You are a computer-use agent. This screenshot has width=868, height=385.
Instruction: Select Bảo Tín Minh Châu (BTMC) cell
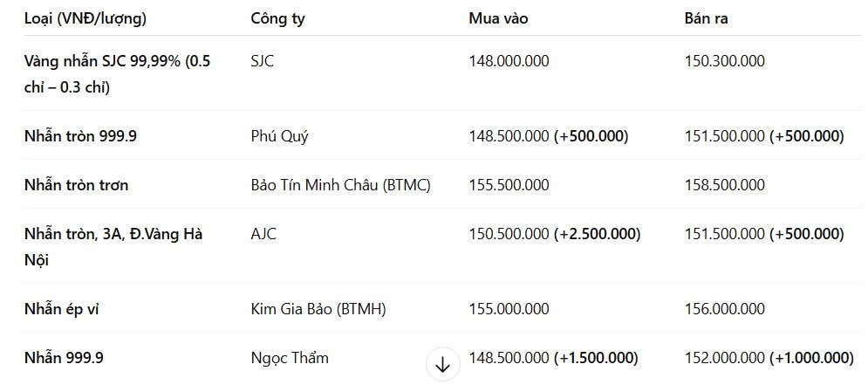click(340, 185)
